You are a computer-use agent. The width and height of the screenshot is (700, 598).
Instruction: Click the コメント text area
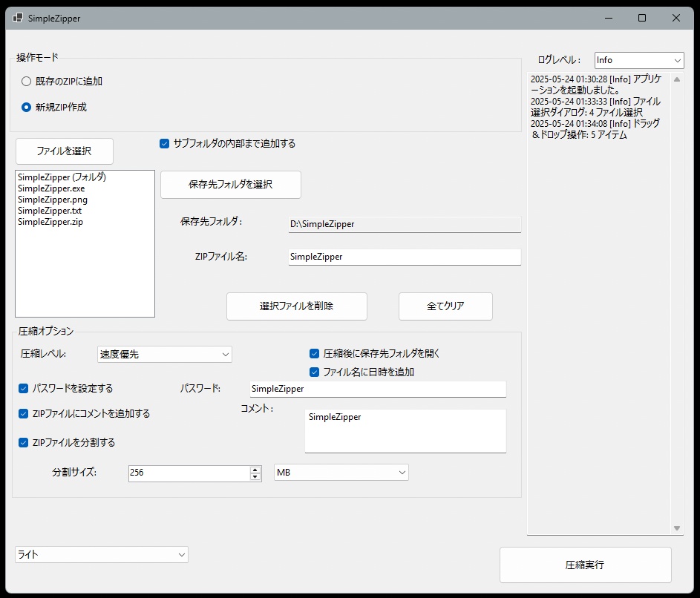(x=405, y=431)
